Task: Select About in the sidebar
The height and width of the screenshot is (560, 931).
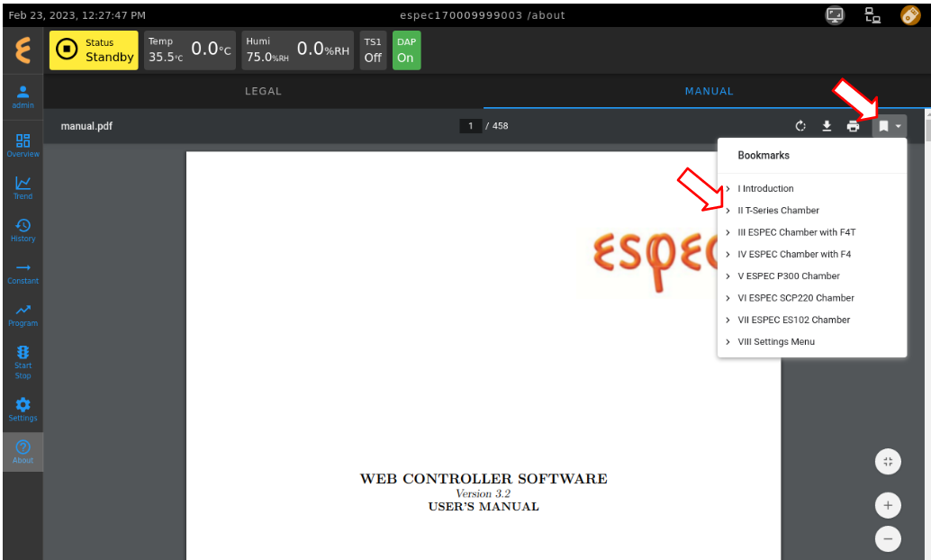Action: click(x=23, y=452)
